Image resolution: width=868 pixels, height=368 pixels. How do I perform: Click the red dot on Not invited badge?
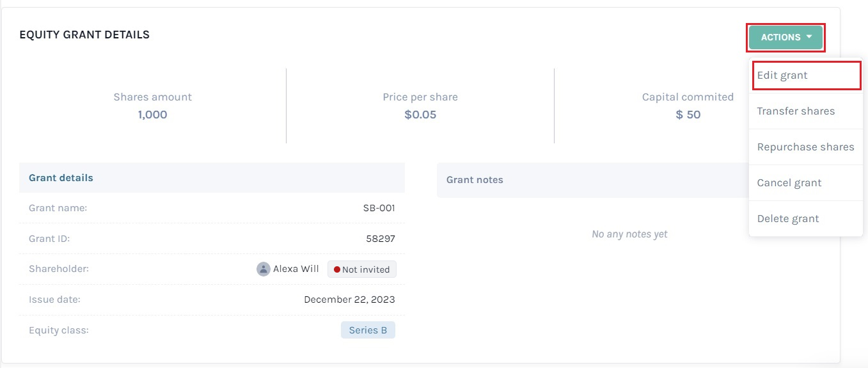(x=337, y=269)
